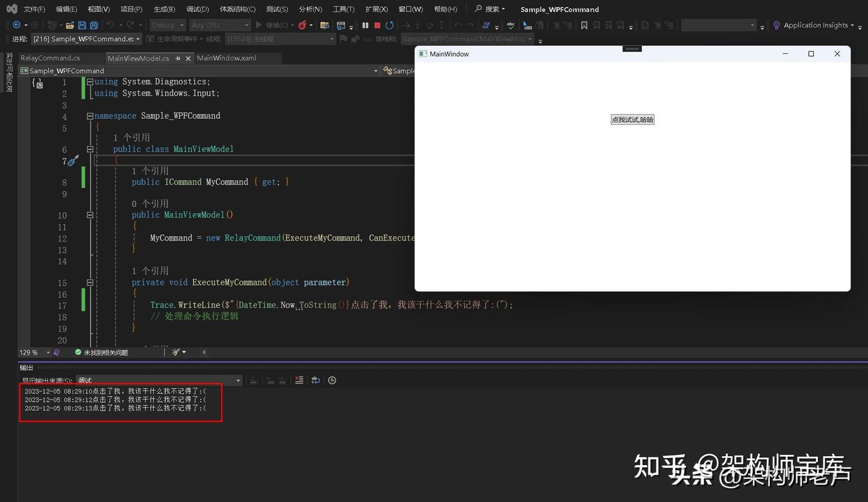Viewport: 868px width, 502px height.
Task: Click the 继续(C) continue button
Action: pyautogui.click(x=275, y=25)
